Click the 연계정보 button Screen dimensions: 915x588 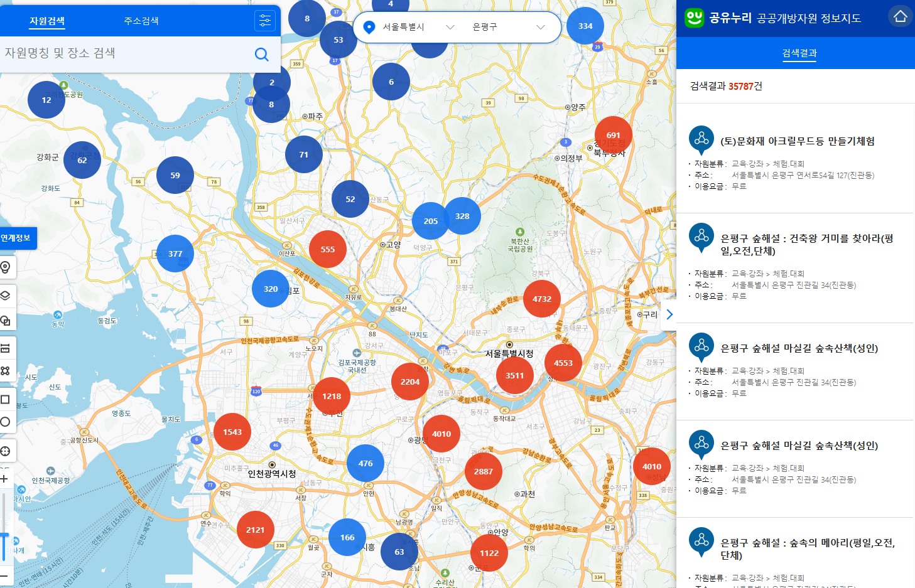[17, 238]
